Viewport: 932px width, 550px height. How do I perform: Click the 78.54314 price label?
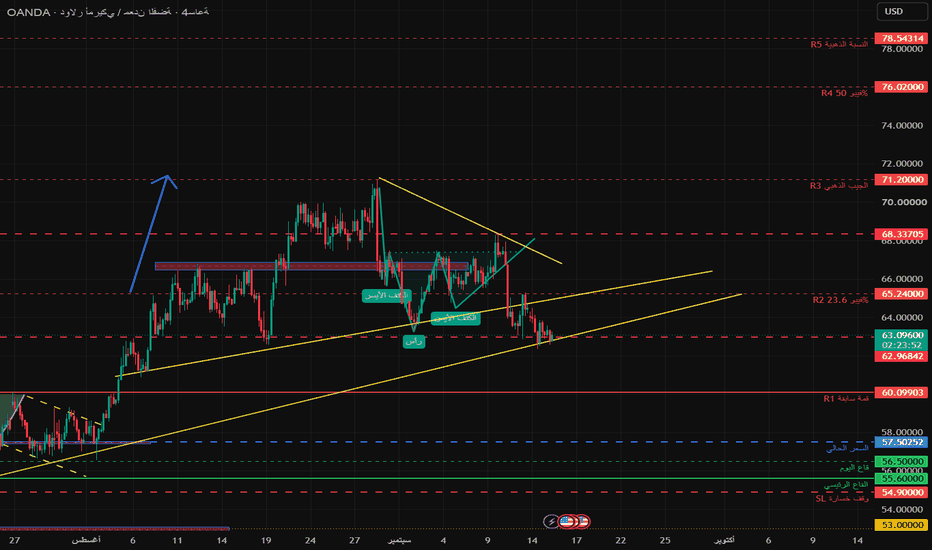[x=902, y=38]
